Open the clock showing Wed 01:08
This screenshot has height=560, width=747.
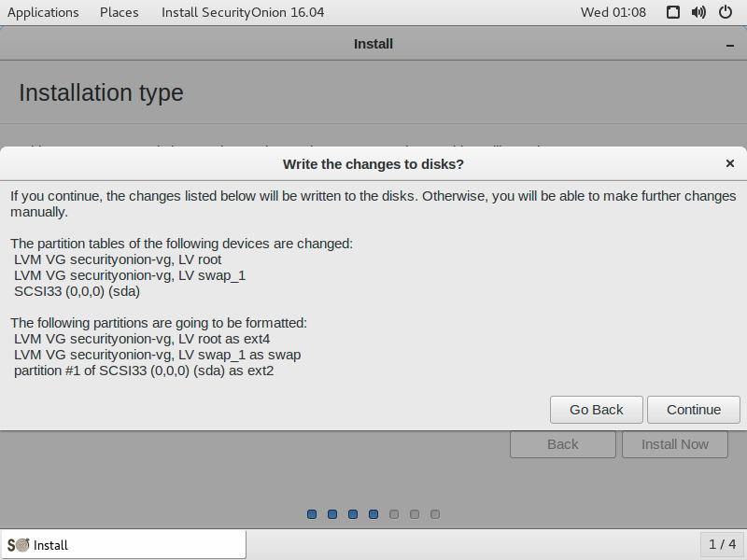613,12
